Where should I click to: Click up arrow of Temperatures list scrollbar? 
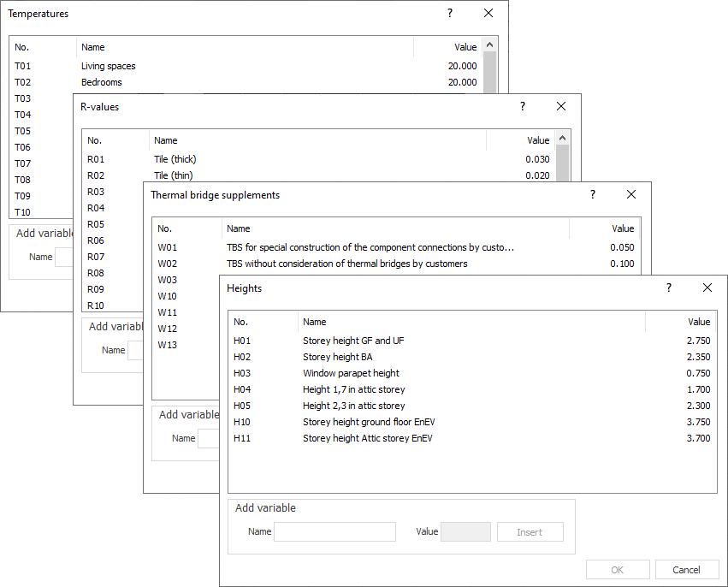click(x=489, y=44)
